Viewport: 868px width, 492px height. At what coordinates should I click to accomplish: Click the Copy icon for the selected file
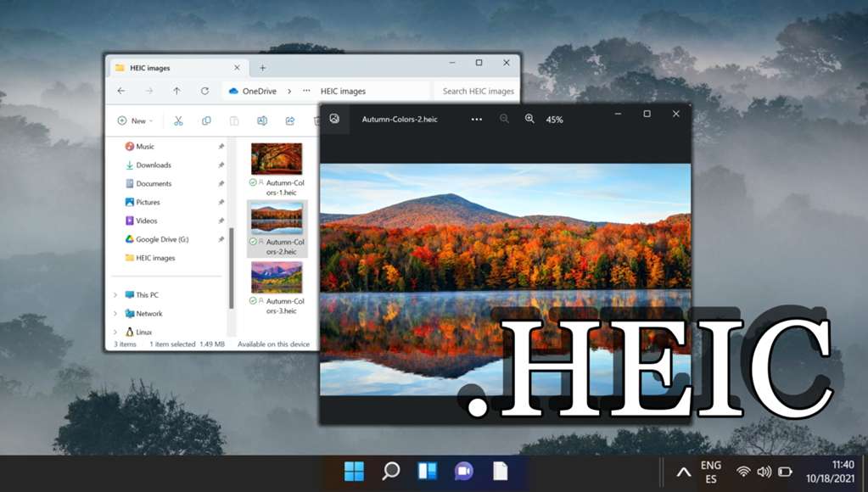click(206, 120)
